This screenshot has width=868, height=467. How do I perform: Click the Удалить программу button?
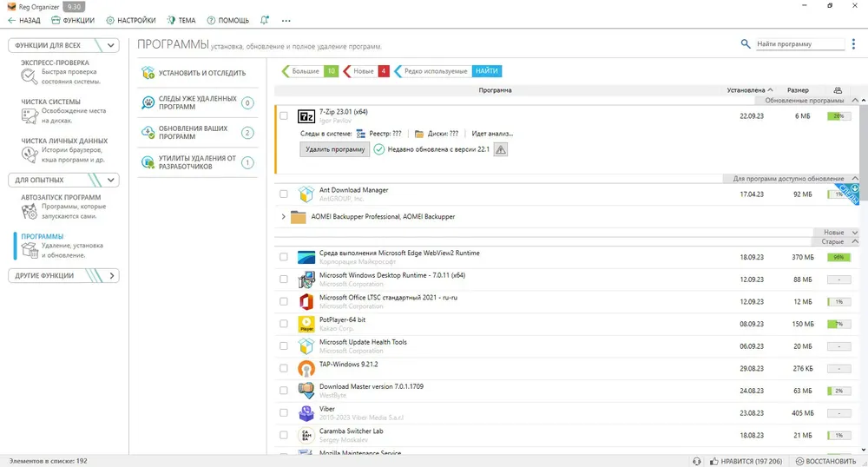pyautogui.click(x=335, y=149)
